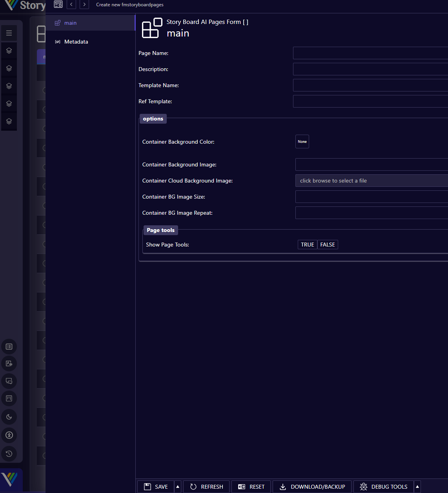Select the kanban board icon in the sidebar
448x493 pixels.
point(9,398)
